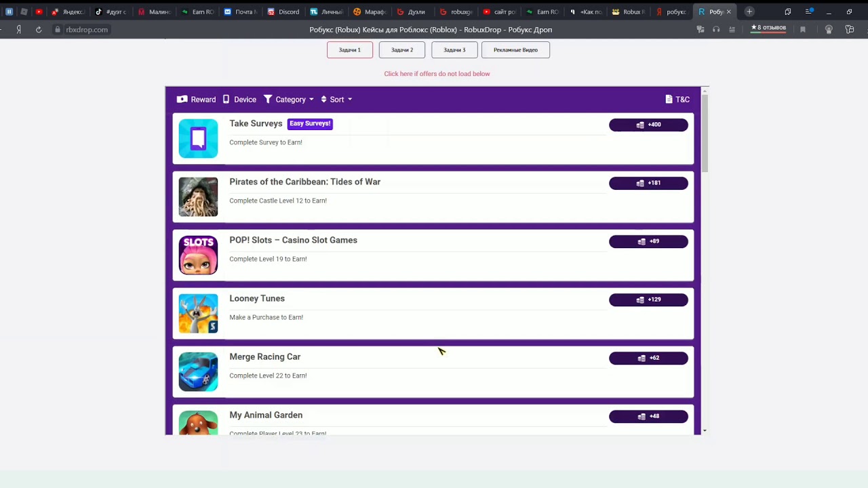Click 'Make a Purchase to Earn!' text
The height and width of the screenshot is (488, 868).
point(266,317)
